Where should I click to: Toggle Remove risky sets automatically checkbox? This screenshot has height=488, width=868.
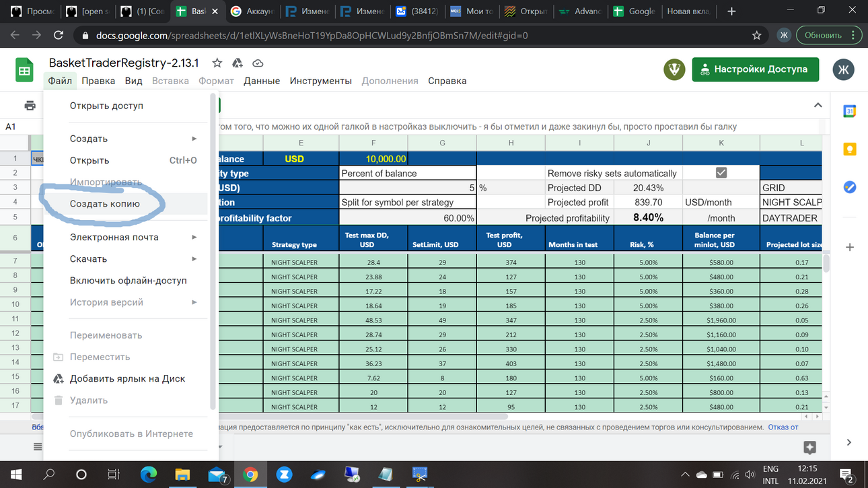(x=721, y=173)
